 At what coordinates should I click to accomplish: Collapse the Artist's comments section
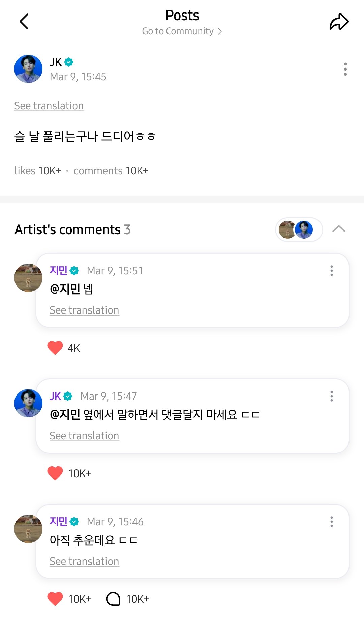tap(339, 229)
